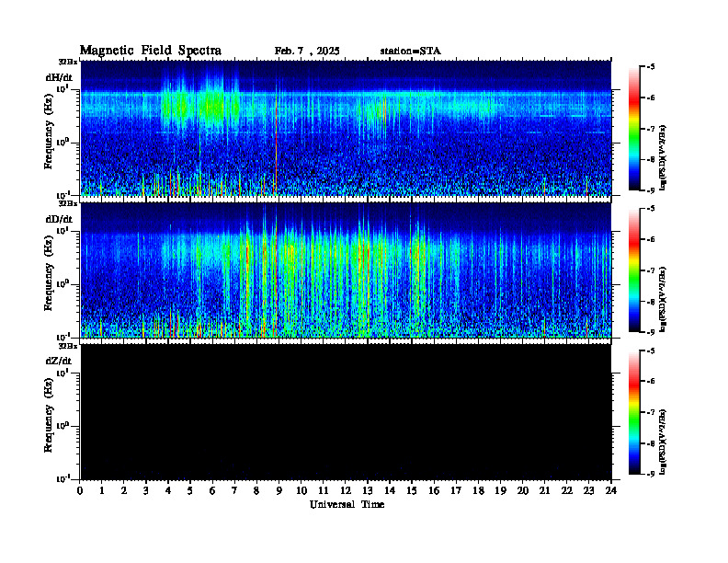The image size is (728, 563).
Task: Click the -8 value on dD/dt color bar
Action: [x=651, y=302]
